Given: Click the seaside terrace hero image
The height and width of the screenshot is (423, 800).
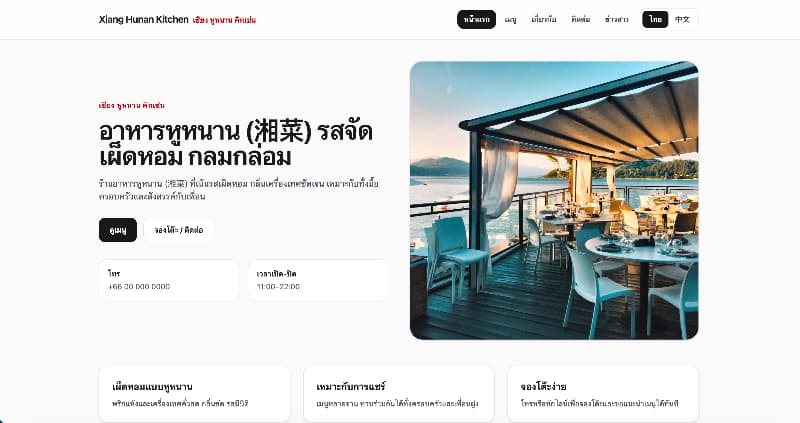Looking at the screenshot, I should click(x=554, y=200).
